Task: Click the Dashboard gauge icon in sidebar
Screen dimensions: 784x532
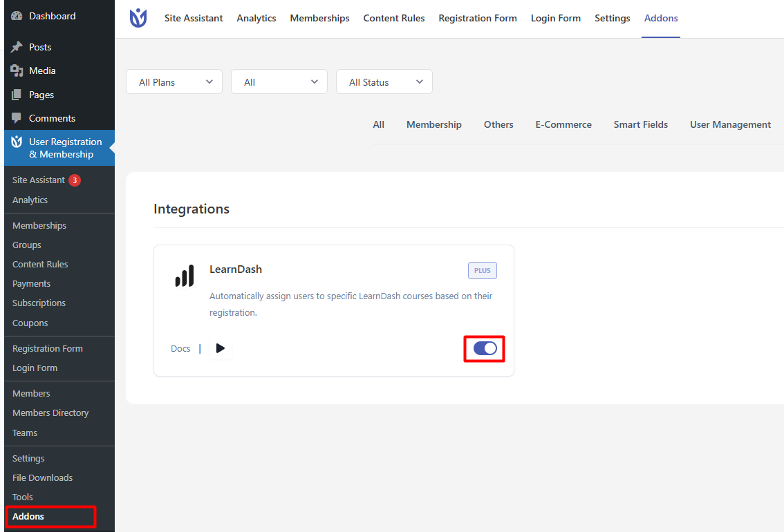Action: tap(17, 16)
